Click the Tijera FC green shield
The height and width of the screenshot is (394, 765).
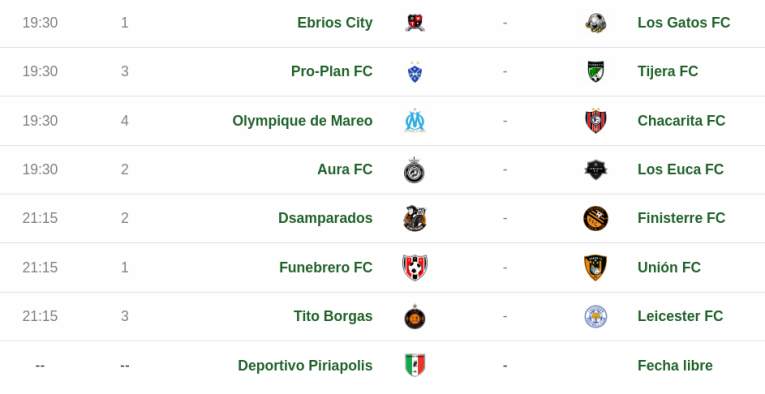coord(596,71)
